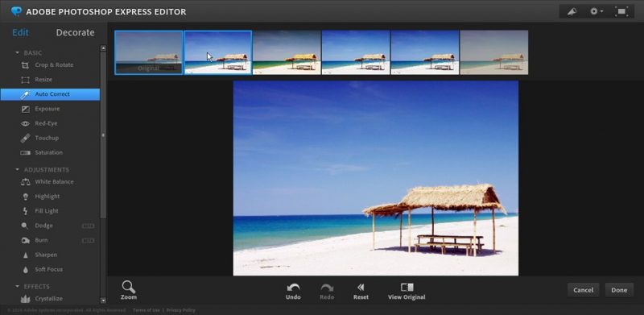Click the Redo button

pyautogui.click(x=327, y=291)
